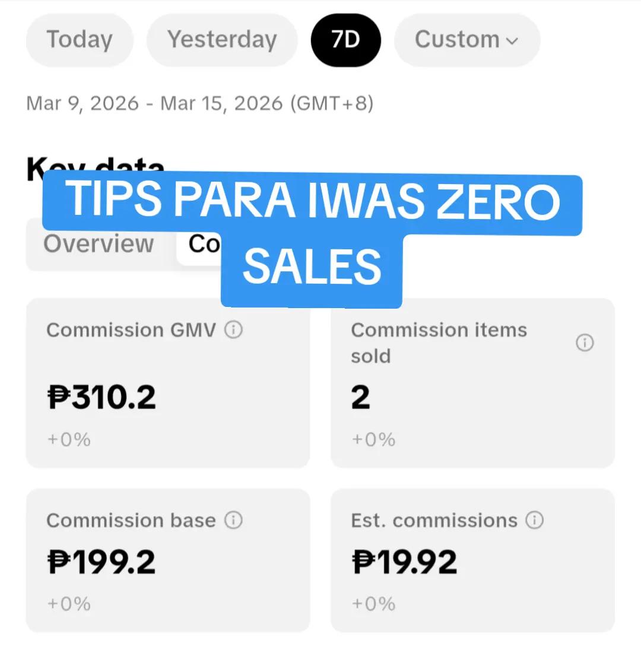Select the Today date filter

point(80,40)
